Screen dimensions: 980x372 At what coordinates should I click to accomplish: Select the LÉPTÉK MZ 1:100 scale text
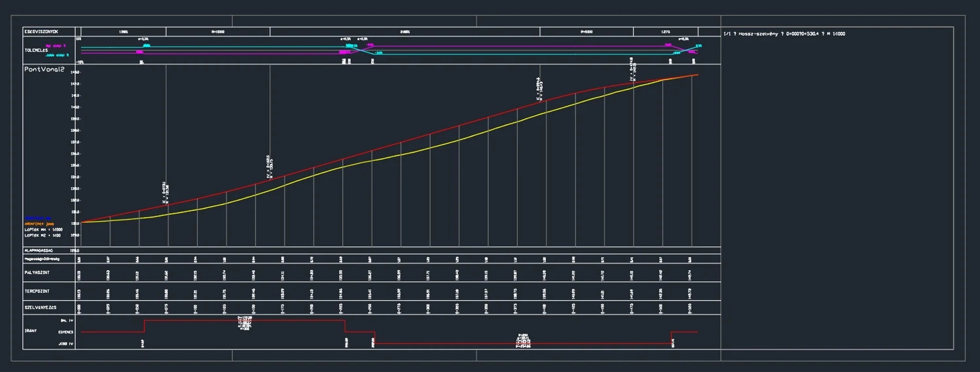pos(42,235)
